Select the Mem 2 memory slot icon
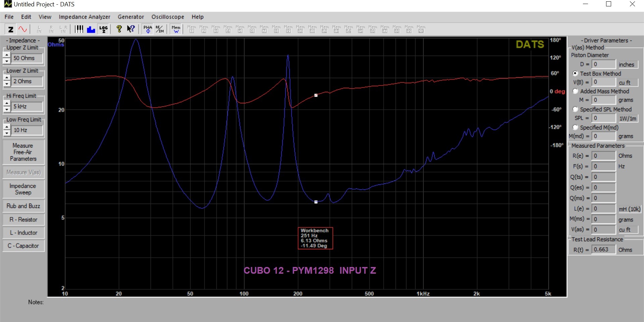Screen dimensions: 644x322 click(x=204, y=29)
